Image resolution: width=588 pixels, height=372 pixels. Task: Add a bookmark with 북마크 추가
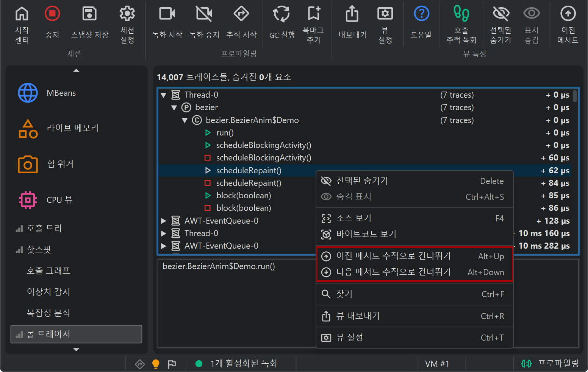tap(313, 24)
